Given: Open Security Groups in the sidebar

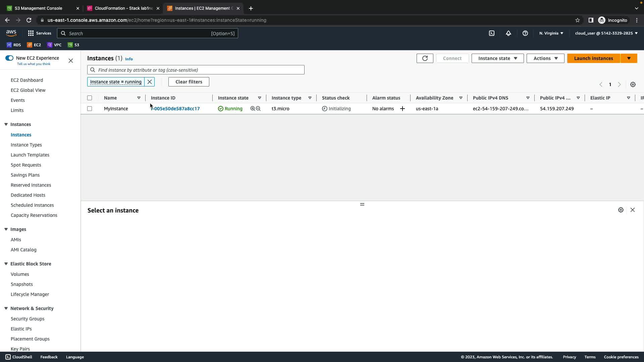Looking at the screenshot, I should [x=28, y=319].
